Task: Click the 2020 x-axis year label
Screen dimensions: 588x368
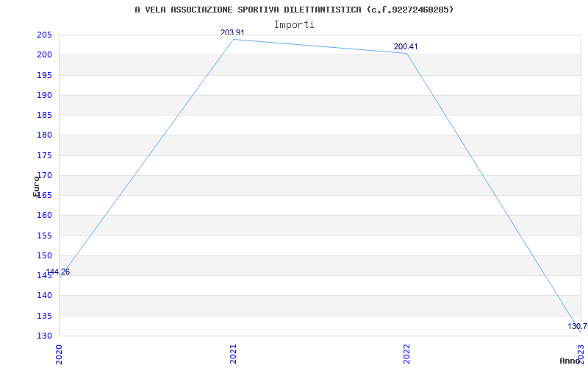Action: [59, 355]
